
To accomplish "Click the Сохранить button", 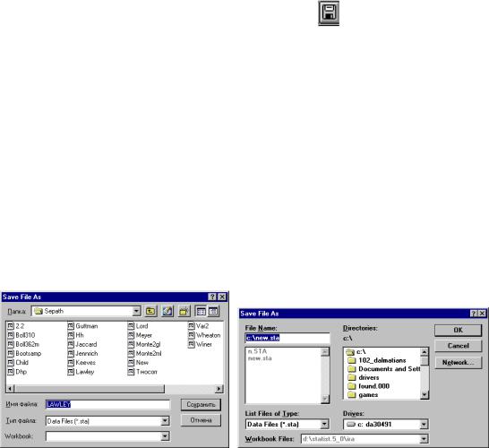I will tap(201, 405).
